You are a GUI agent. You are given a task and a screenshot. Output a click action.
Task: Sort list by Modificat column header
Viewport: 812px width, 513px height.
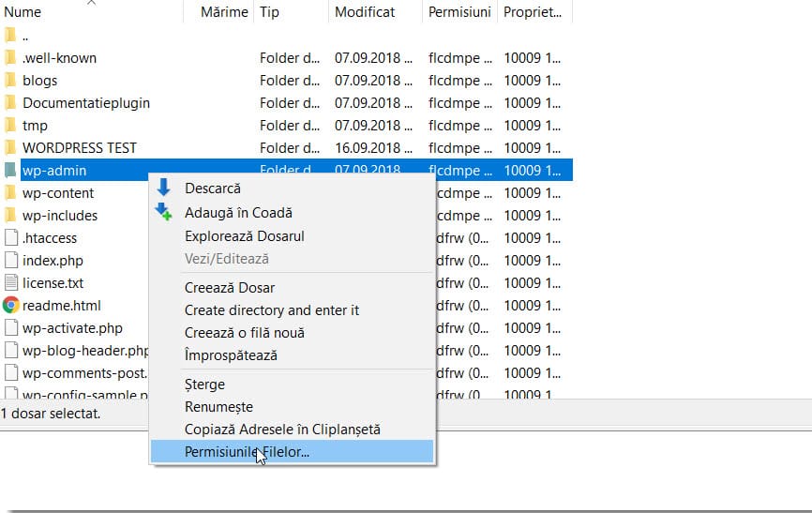pyautogui.click(x=365, y=12)
